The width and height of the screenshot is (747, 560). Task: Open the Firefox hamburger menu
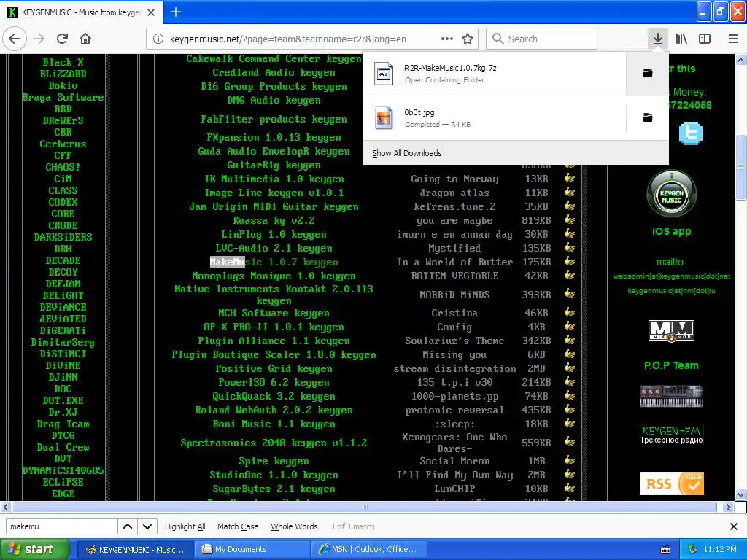(x=733, y=39)
